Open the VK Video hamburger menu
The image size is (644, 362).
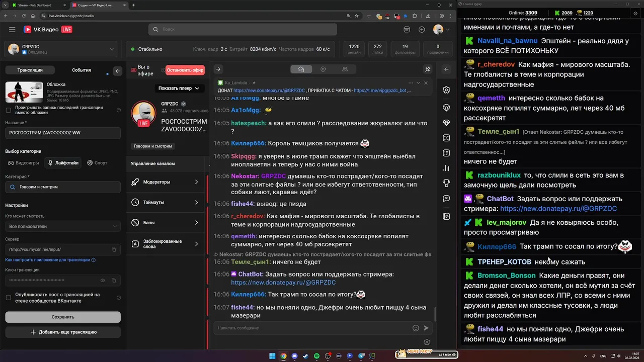point(12,30)
